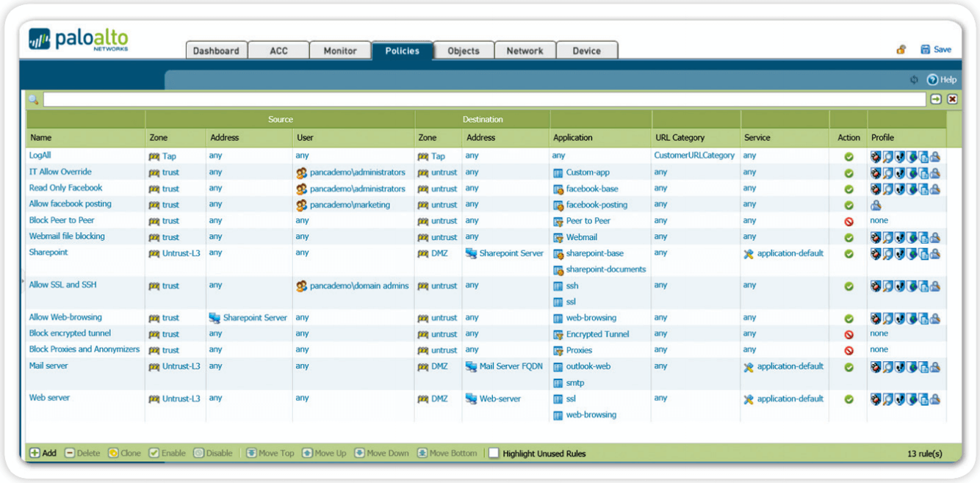The height and width of the screenshot is (483, 980).
Task: Open Help via the question mark icon
Action: click(932, 80)
